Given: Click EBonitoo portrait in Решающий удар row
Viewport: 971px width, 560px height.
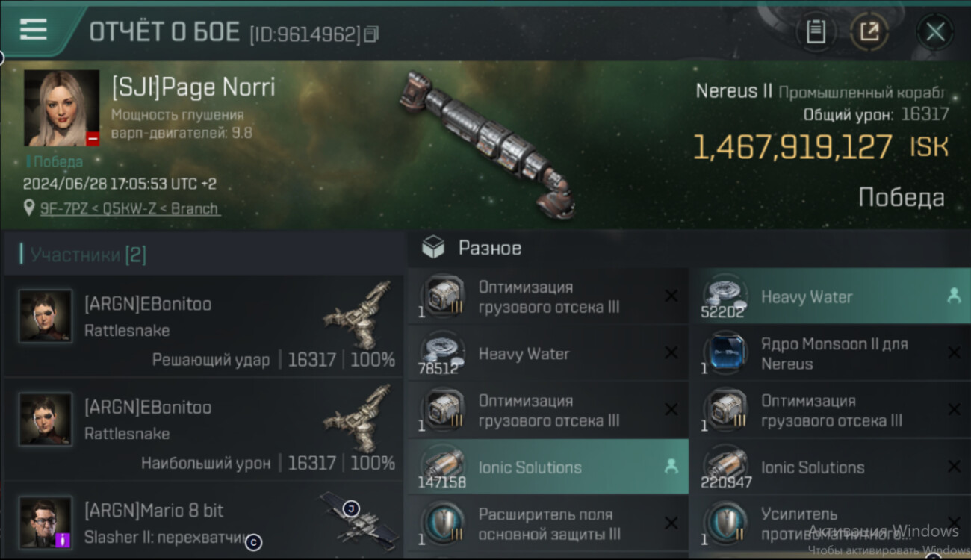Looking at the screenshot, I should pos(46,316).
